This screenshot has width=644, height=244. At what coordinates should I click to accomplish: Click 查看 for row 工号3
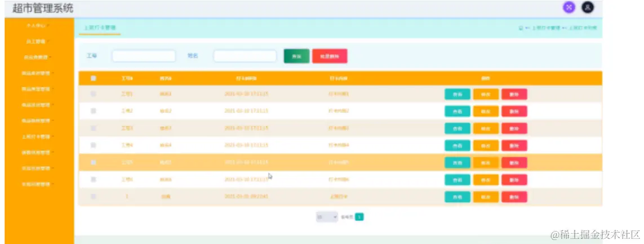(x=457, y=128)
